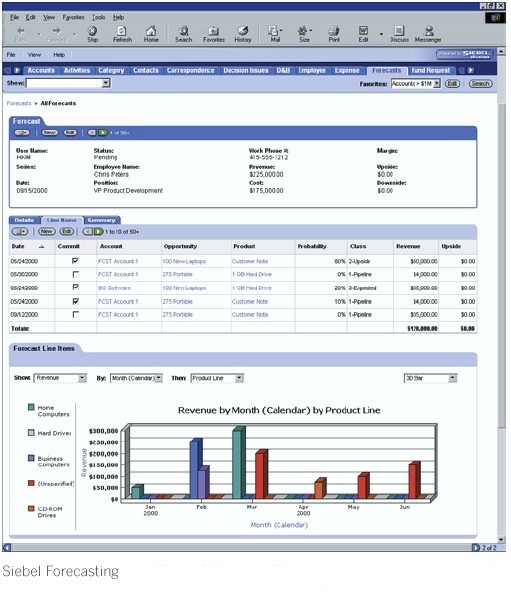
Task: Click the tall March Home Computers bar
Action: [238, 463]
